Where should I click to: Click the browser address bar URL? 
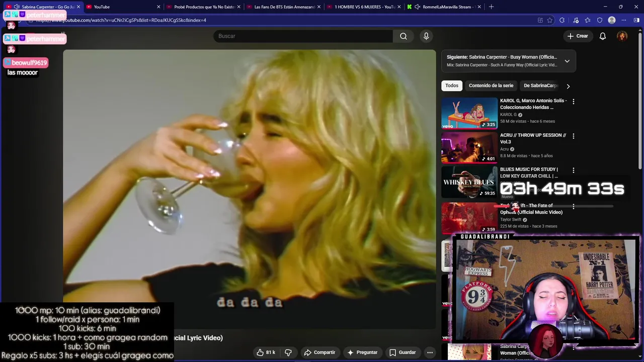point(121,20)
